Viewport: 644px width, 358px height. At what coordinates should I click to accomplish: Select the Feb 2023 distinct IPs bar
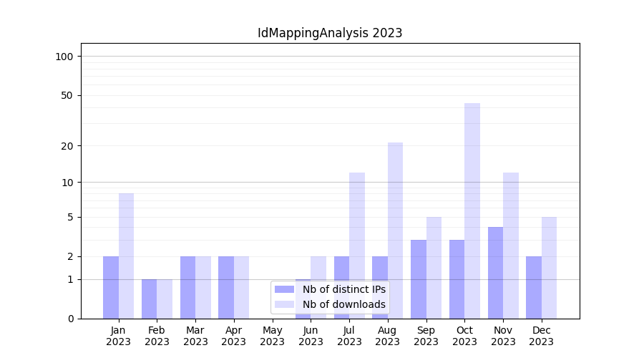(x=149, y=299)
